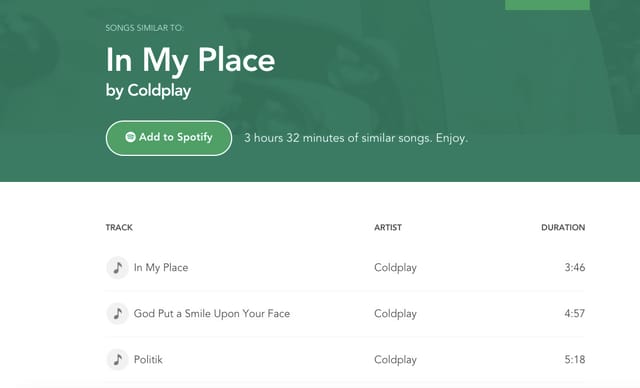Click the 5:18 duration for Politik

point(575,359)
